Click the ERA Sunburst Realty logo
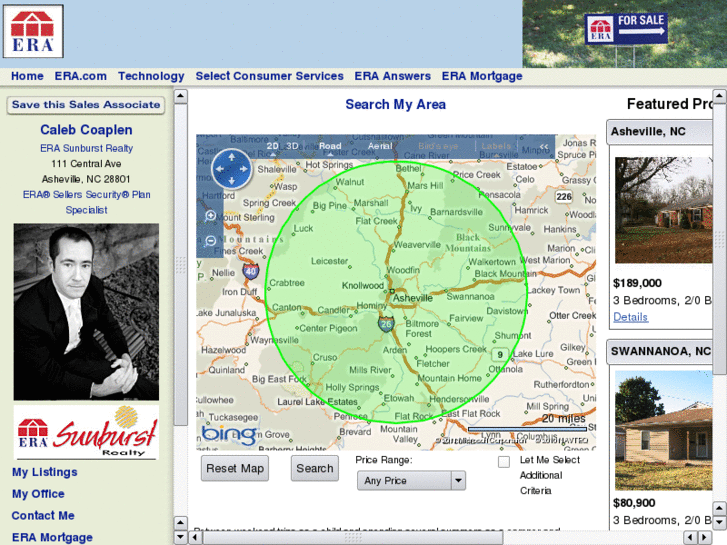Viewport: 727px width, 545px height. 86,433
